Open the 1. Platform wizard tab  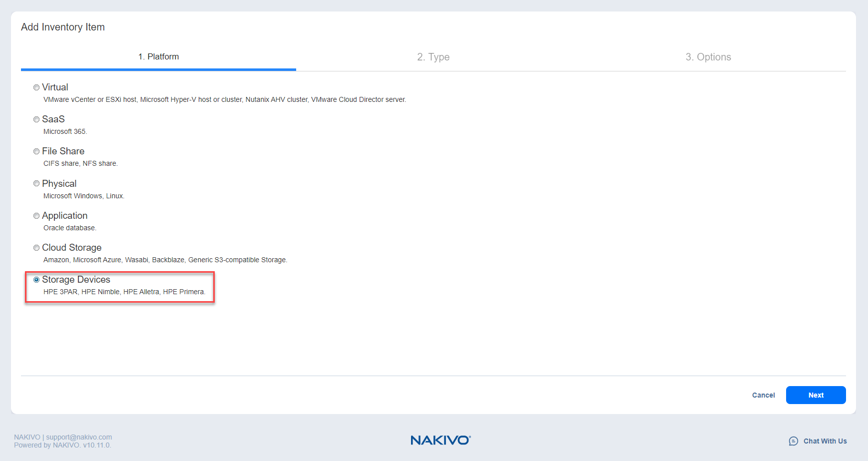pos(158,57)
